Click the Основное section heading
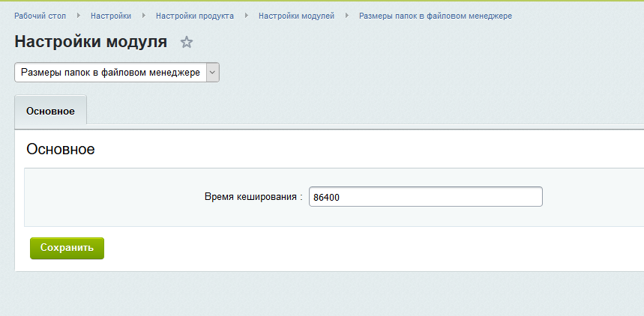Image resolution: width=644 pixels, height=316 pixels. click(61, 149)
